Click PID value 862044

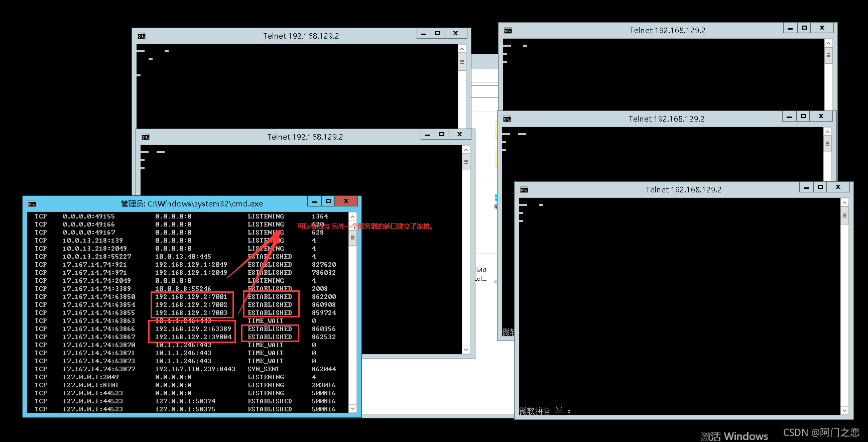[x=324, y=369]
